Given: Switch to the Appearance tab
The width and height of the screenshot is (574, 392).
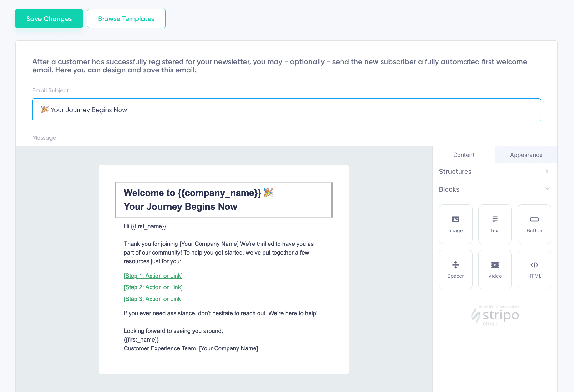Looking at the screenshot, I should click(x=526, y=155).
